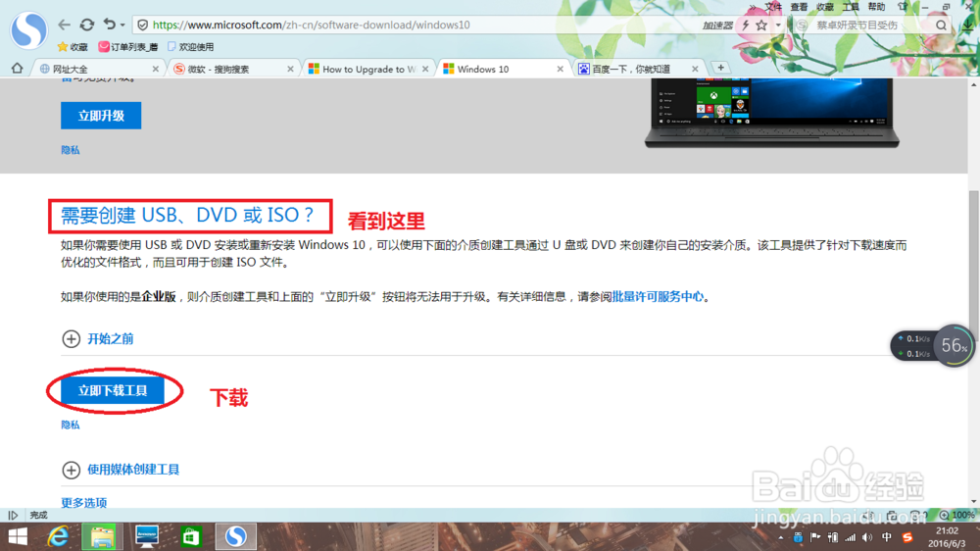Click the 需要创建 USB、DVD 或 ISO heading
The height and width of the screenshot is (551, 980).
point(187,215)
